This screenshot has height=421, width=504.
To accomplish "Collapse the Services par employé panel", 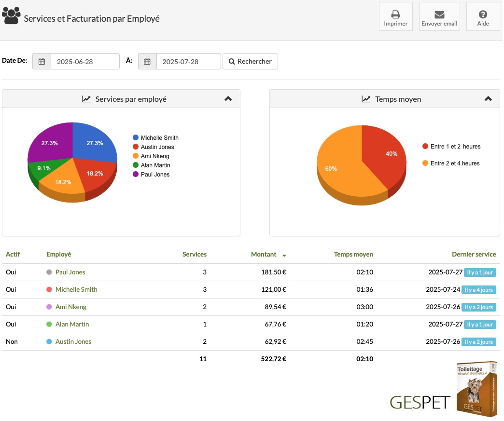I will [228, 99].
